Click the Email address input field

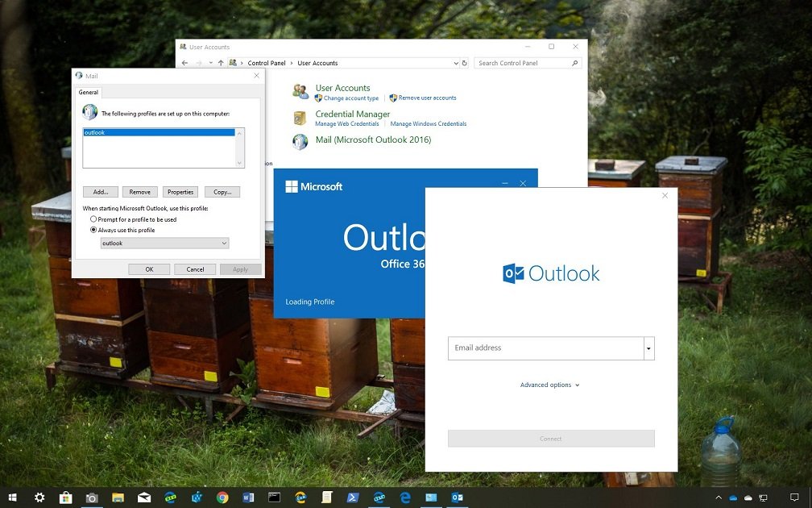[545, 348]
